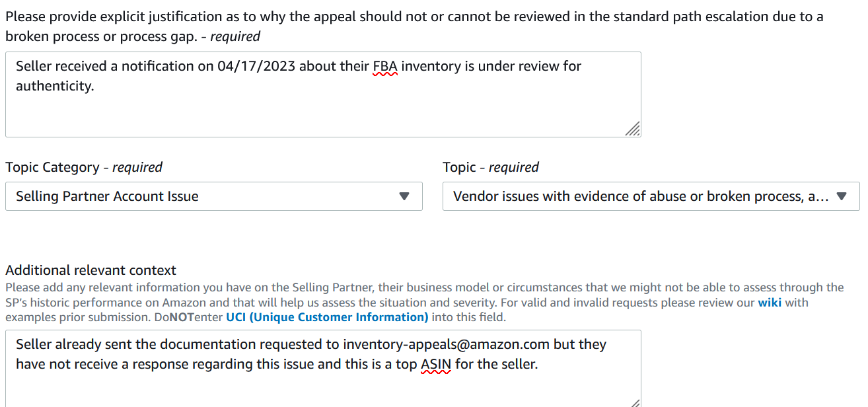
Task: Click the underlined word ASIN
Action: point(436,364)
